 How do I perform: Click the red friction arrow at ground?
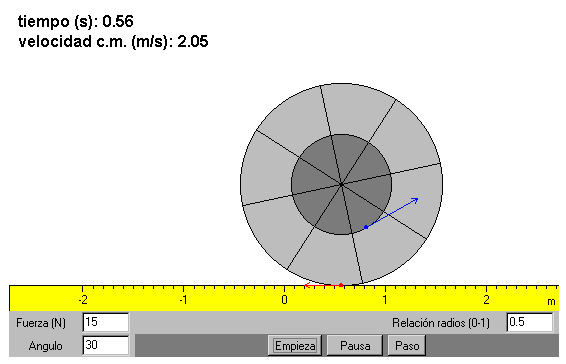[x=322, y=285]
